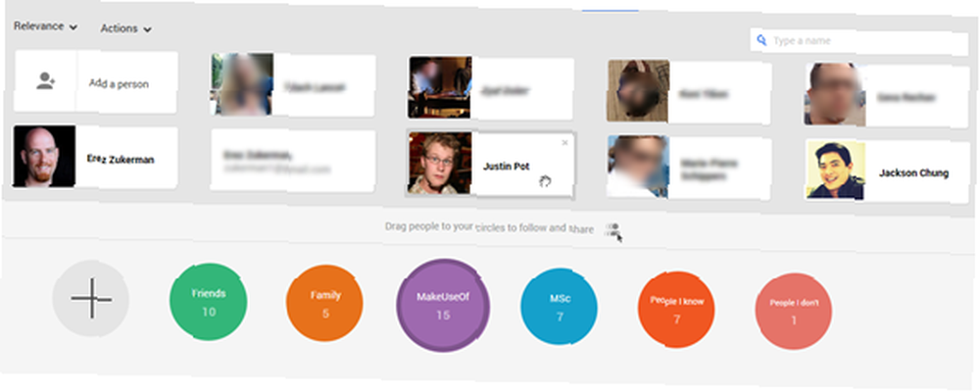
Task: Click the Jackson Chung profile photo
Action: click(836, 171)
